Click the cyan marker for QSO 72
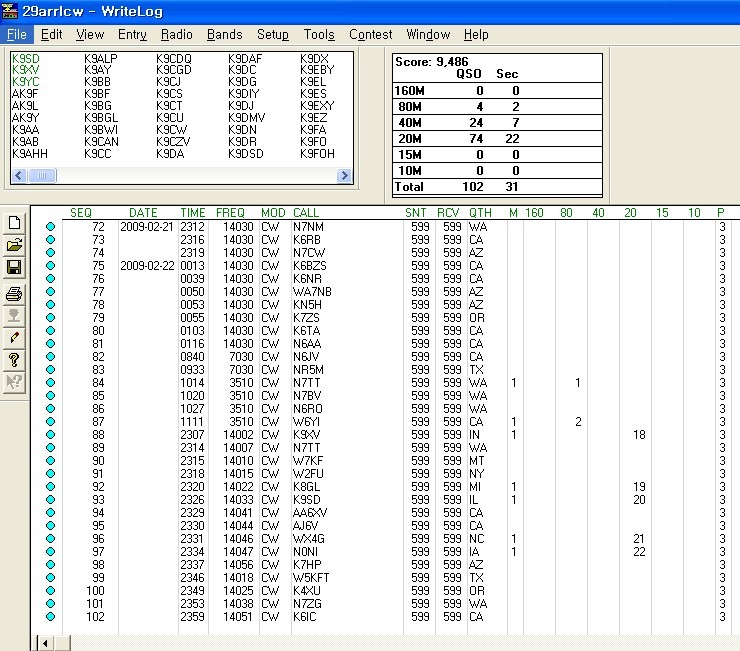This screenshot has height=651, width=740. point(51,227)
